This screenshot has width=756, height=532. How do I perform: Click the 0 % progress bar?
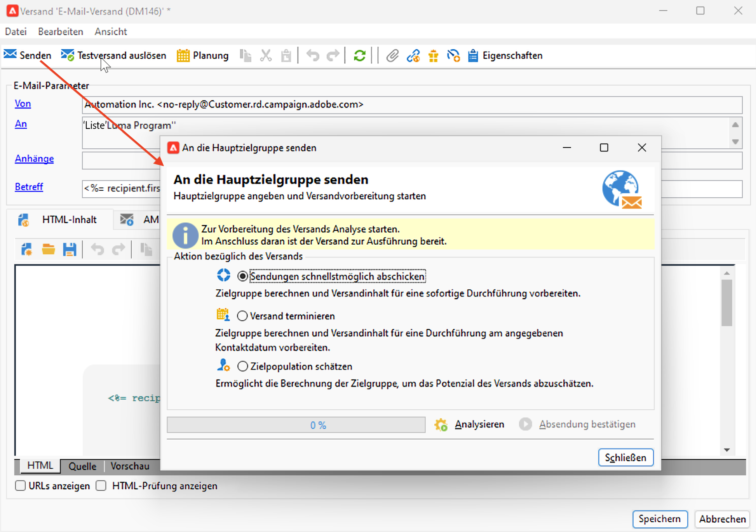[x=296, y=425]
